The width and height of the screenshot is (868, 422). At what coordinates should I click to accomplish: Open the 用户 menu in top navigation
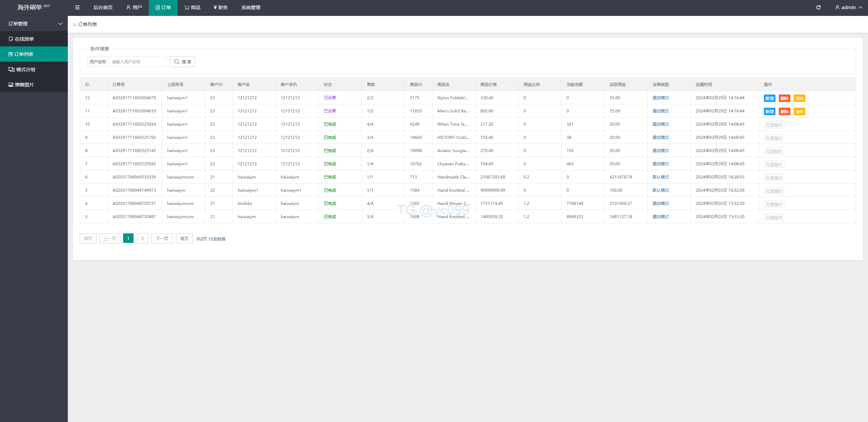click(134, 7)
